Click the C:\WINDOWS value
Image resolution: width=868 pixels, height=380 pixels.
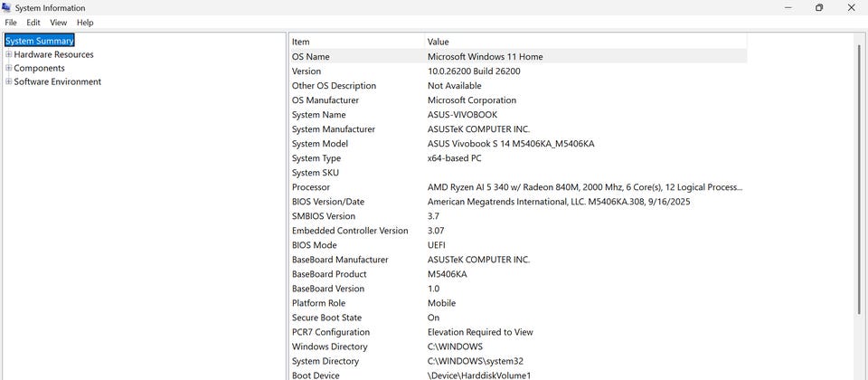click(455, 347)
